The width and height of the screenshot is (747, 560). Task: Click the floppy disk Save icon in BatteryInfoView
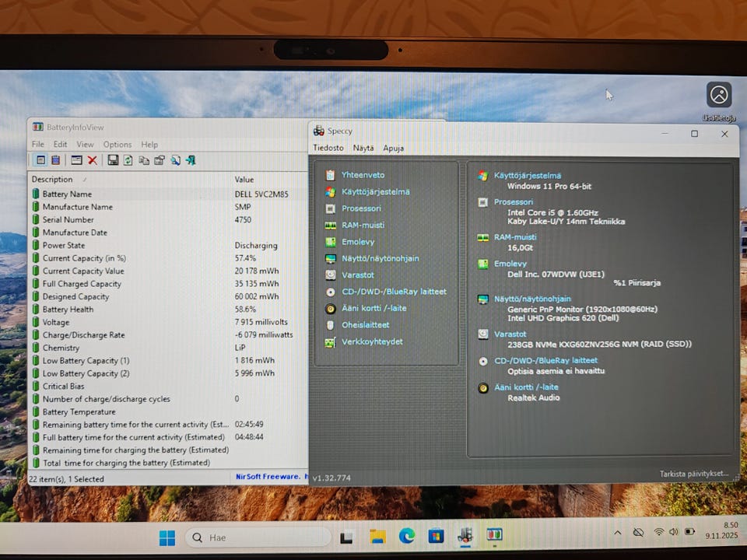113,160
